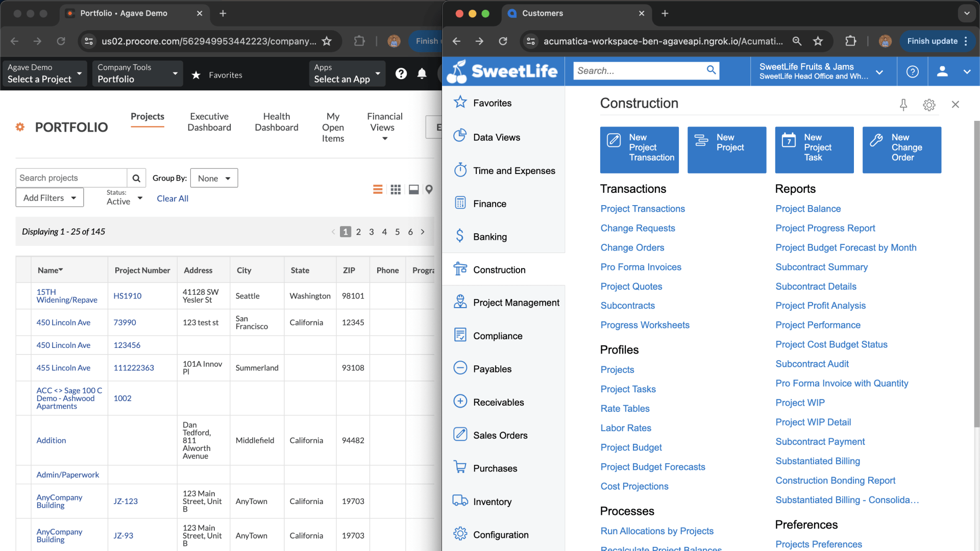
Task: Select the Projects tab in Portfolio
Action: [148, 117]
